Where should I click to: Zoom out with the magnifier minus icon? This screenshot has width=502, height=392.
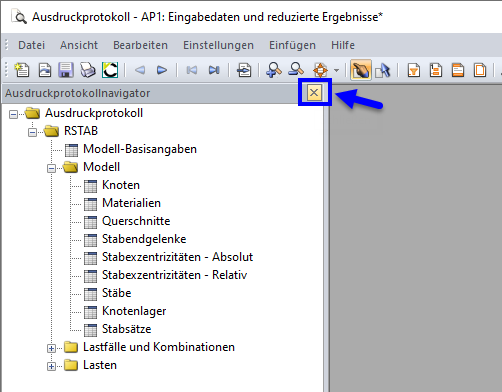coord(296,69)
